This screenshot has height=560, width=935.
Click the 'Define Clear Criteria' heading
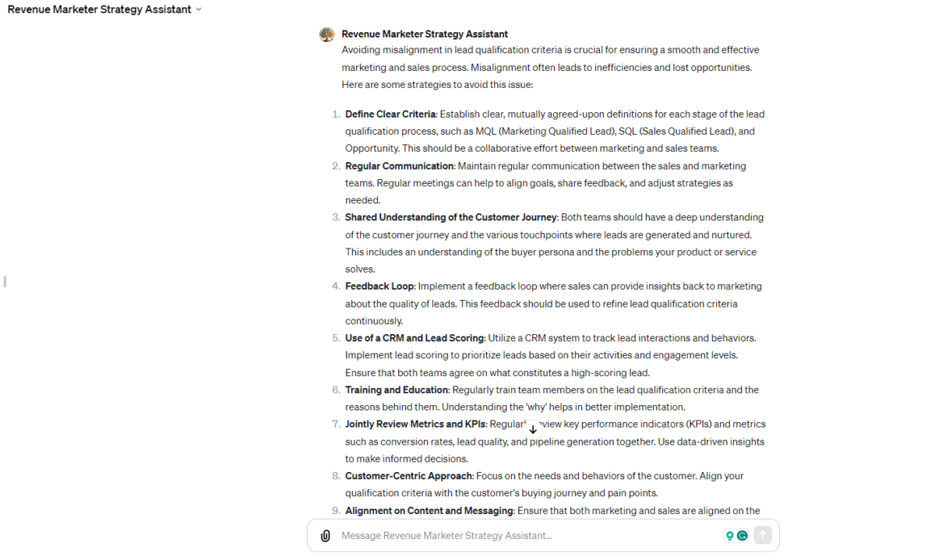click(390, 114)
